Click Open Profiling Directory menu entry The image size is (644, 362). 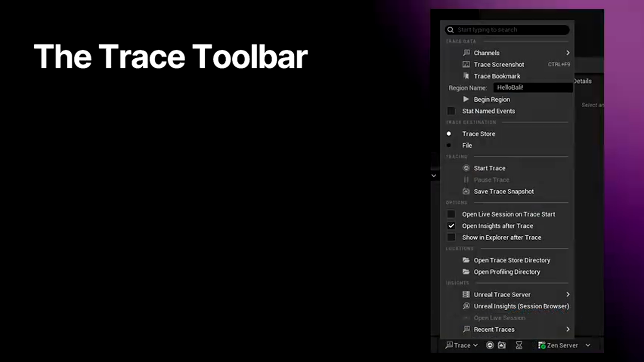[507, 272]
